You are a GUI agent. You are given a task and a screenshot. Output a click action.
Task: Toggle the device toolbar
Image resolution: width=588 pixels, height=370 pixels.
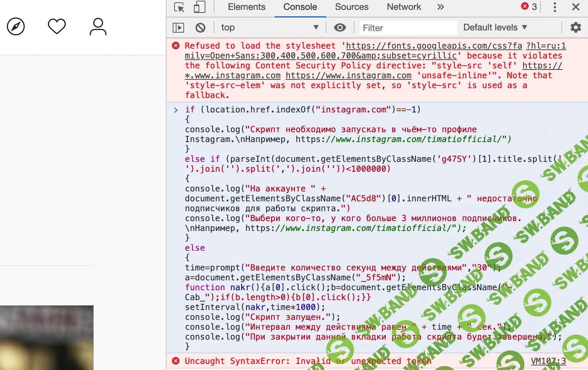click(199, 7)
